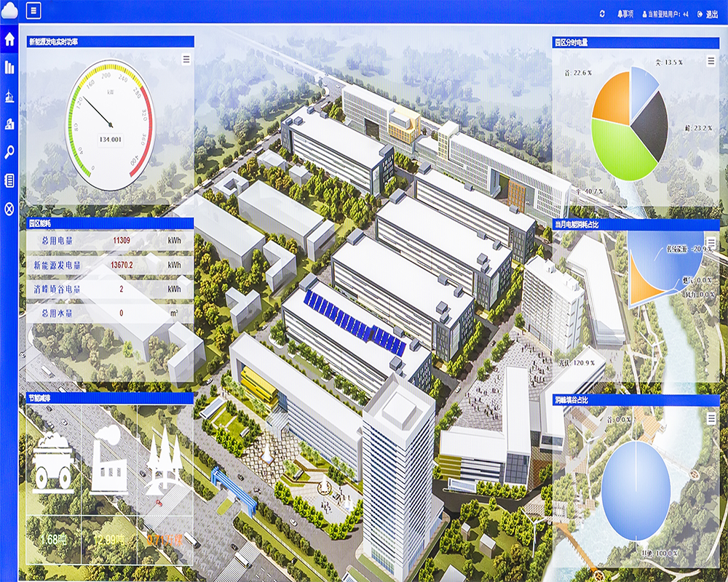Viewport: 728px width, 582px height.
Task: Open the gauge chart options menu
Action: coord(186,60)
